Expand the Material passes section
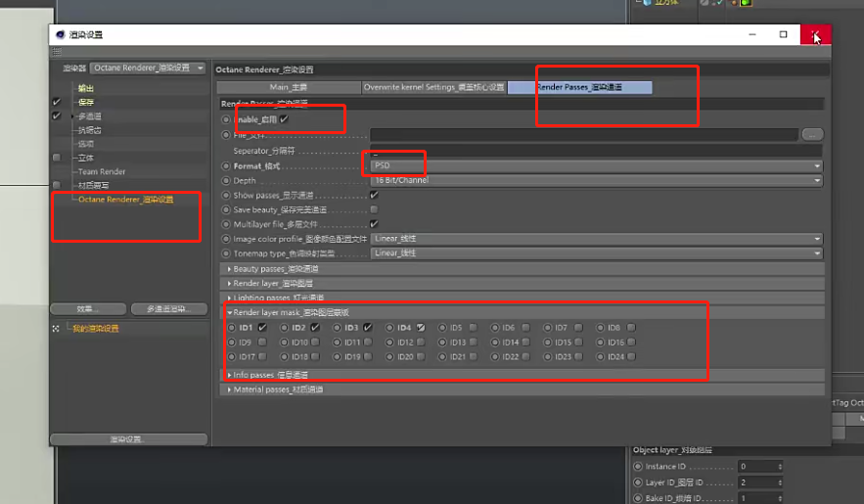The image size is (864, 504). coord(229,389)
